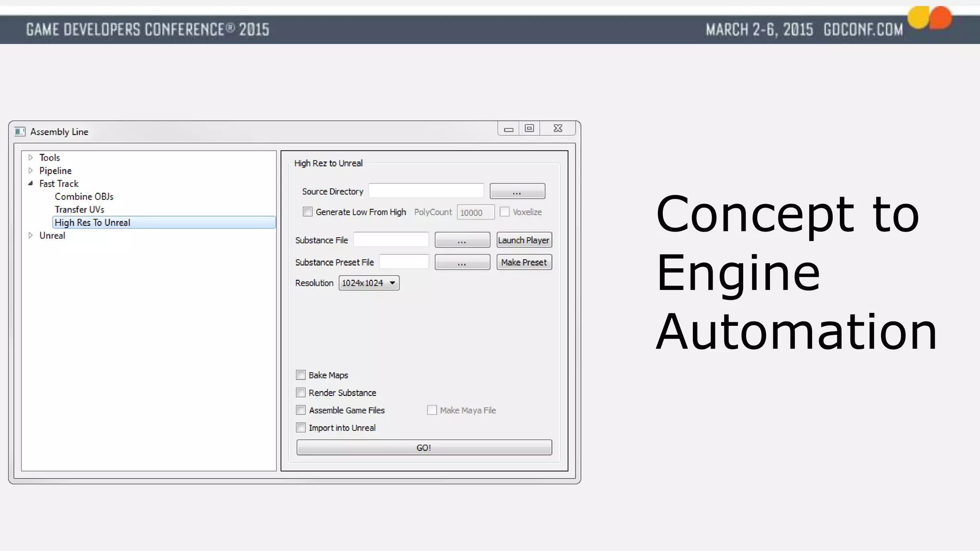This screenshot has height=551, width=980.
Task: Enable Generate Low From High checkbox
Action: pos(308,212)
